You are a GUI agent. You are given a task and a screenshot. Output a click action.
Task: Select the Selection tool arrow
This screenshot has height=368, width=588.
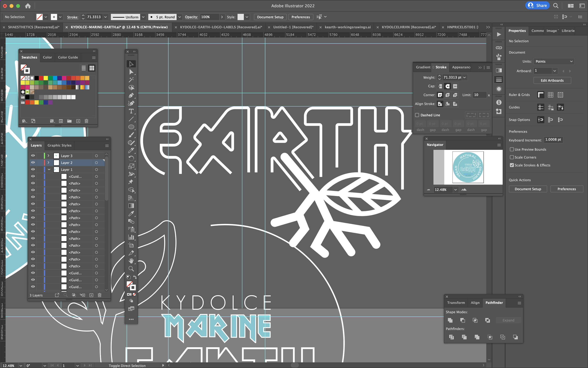[x=131, y=64]
